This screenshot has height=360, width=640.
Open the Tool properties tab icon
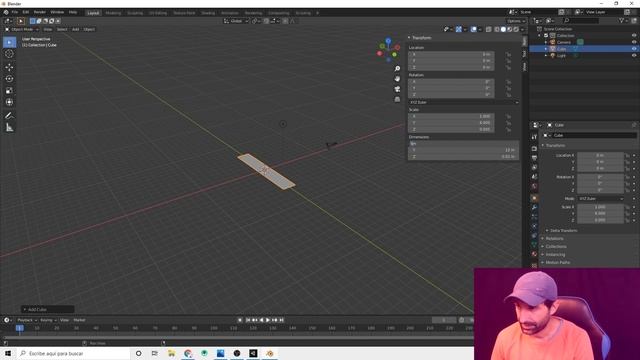(x=534, y=137)
